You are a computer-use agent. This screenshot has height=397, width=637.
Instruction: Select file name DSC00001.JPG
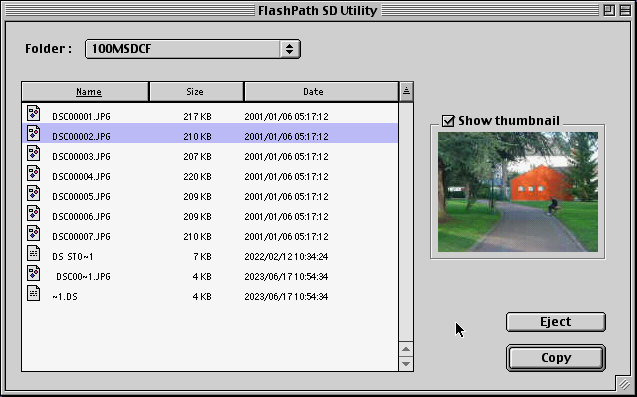pos(81,117)
